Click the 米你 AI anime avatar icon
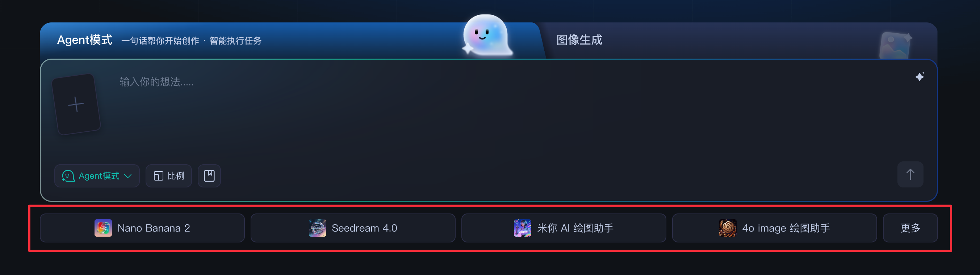Image resolution: width=980 pixels, height=275 pixels. coord(523,228)
